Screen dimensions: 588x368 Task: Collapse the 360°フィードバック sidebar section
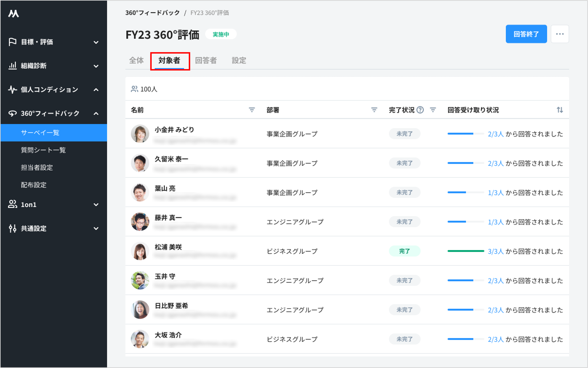[x=96, y=113]
